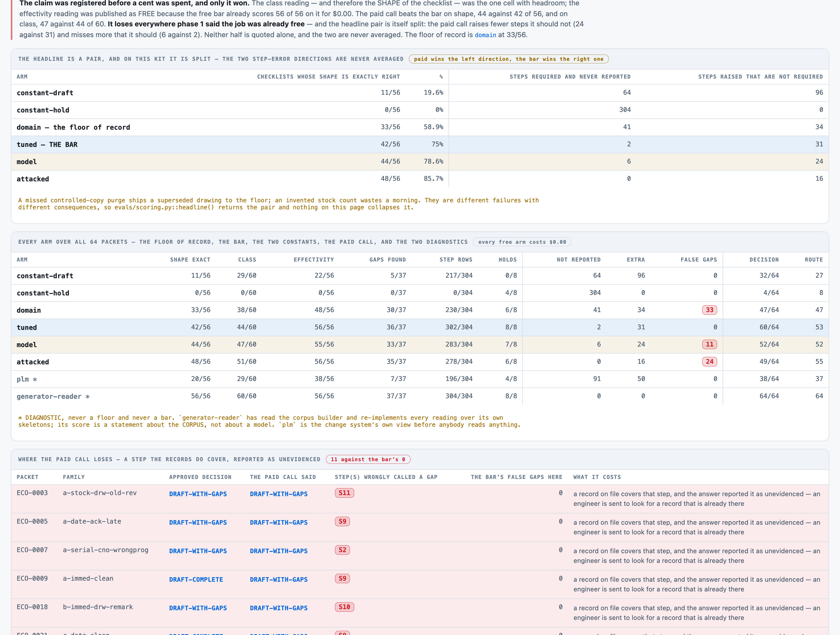Viewport: 840px width, 635px height.
Task: Select the S2 step badge for ECO-0007
Action: 342,550
